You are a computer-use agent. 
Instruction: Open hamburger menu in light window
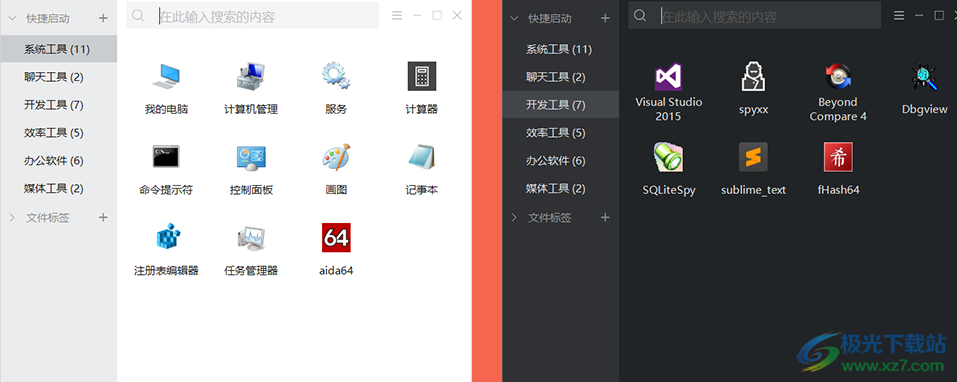397,16
